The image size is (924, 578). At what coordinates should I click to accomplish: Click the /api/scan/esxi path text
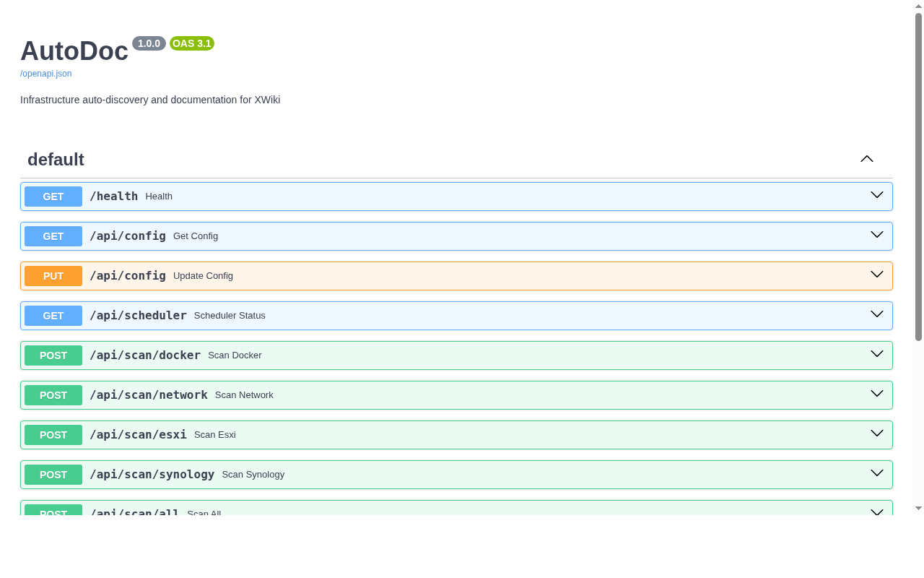138,435
